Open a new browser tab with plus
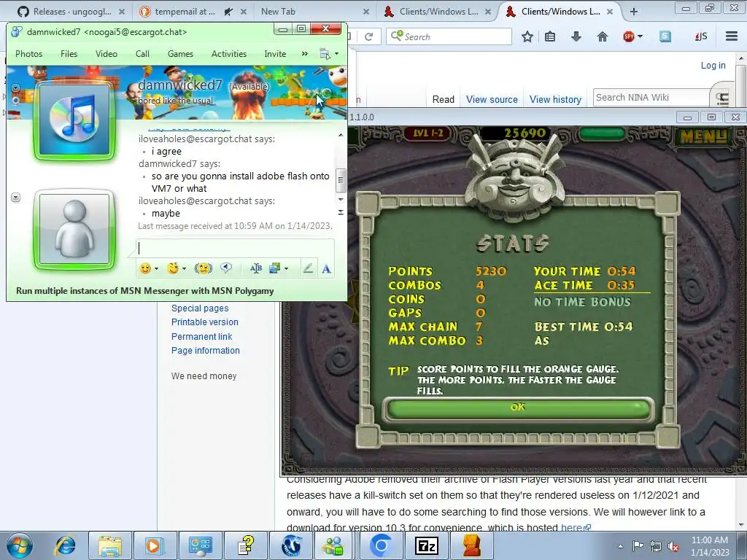This screenshot has height=560, width=747. coord(634,12)
